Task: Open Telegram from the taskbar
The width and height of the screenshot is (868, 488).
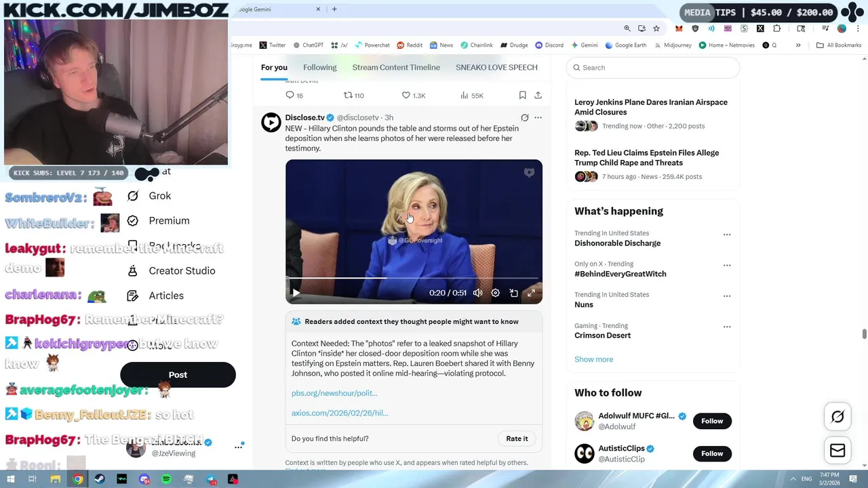Action: [211, 479]
